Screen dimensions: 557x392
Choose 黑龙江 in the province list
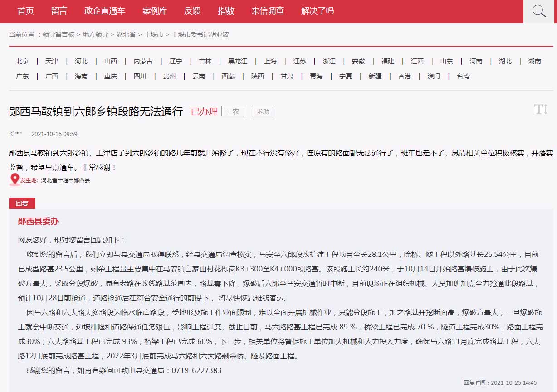coord(238,61)
